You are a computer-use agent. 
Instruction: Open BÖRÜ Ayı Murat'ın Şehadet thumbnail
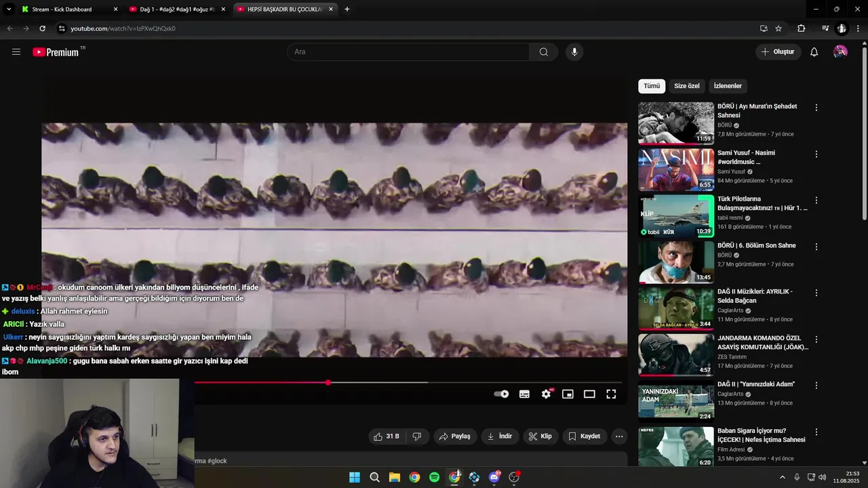[676, 123]
